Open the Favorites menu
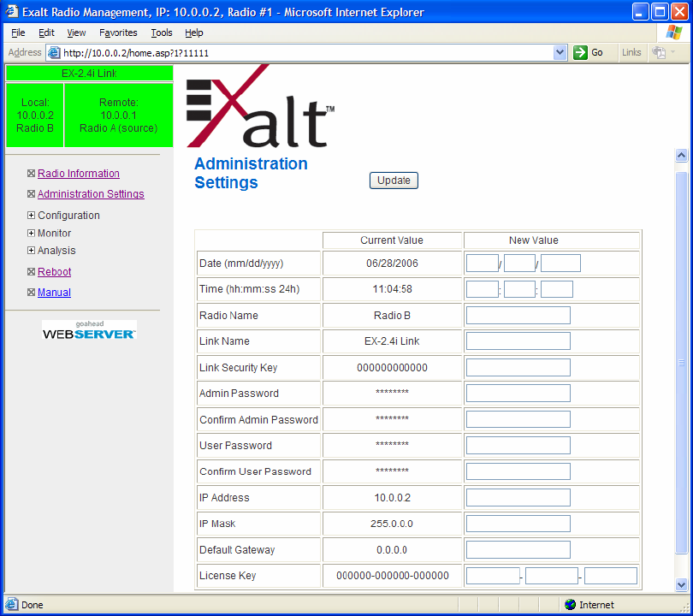The width and height of the screenshot is (693, 616). [118, 33]
